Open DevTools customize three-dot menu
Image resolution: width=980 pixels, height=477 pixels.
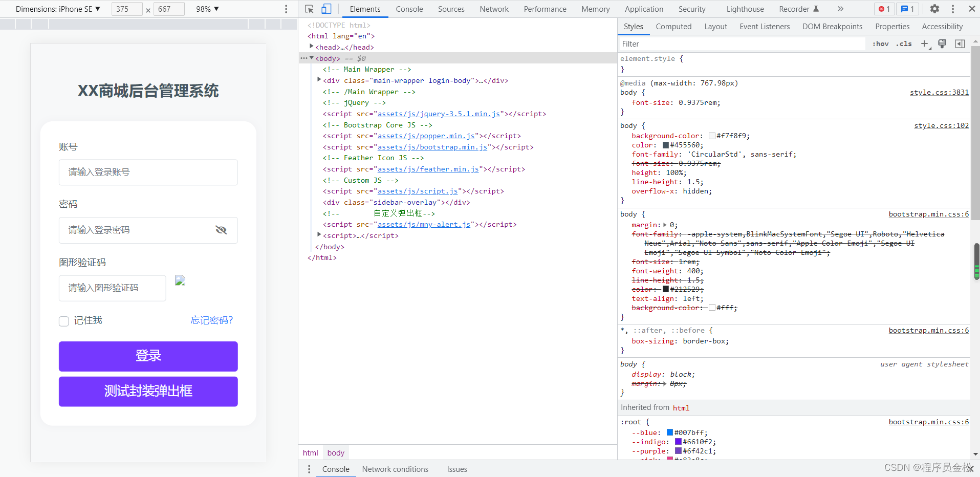pos(952,9)
